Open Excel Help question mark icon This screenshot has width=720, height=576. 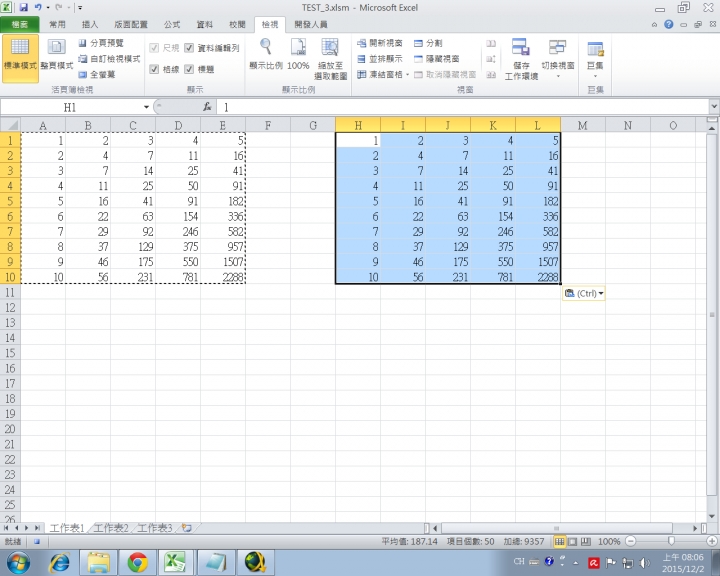[x=669, y=24]
